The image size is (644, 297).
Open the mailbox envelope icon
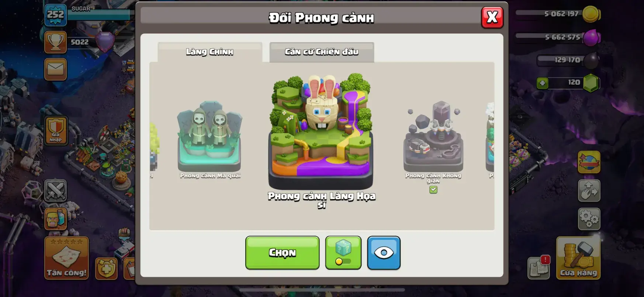click(x=56, y=69)
